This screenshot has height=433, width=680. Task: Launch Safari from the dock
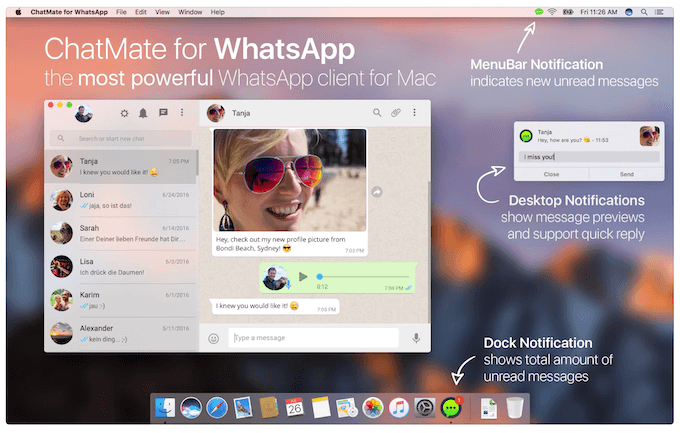[217, 408]
